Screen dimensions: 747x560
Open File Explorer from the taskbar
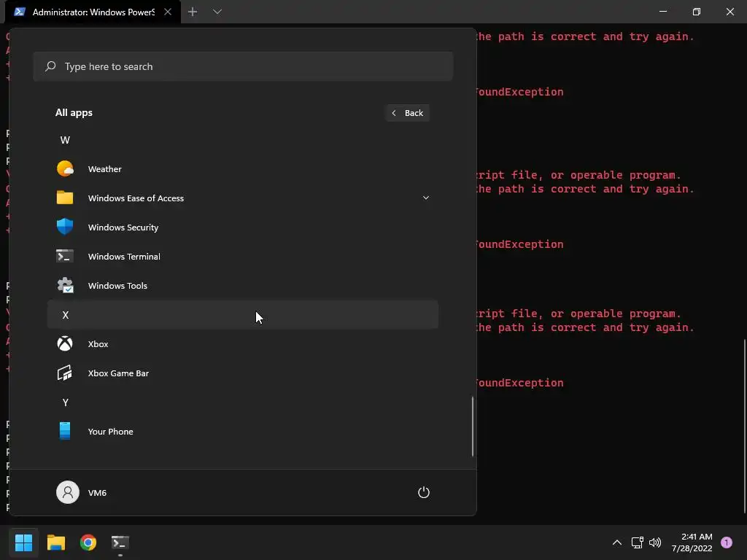55,542
